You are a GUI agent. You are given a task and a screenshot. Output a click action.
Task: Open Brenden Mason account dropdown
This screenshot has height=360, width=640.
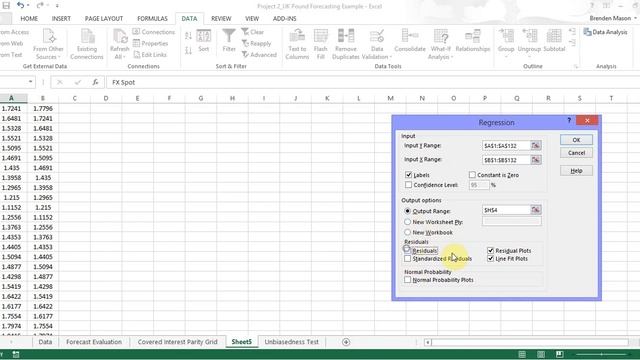coord(635,18)
